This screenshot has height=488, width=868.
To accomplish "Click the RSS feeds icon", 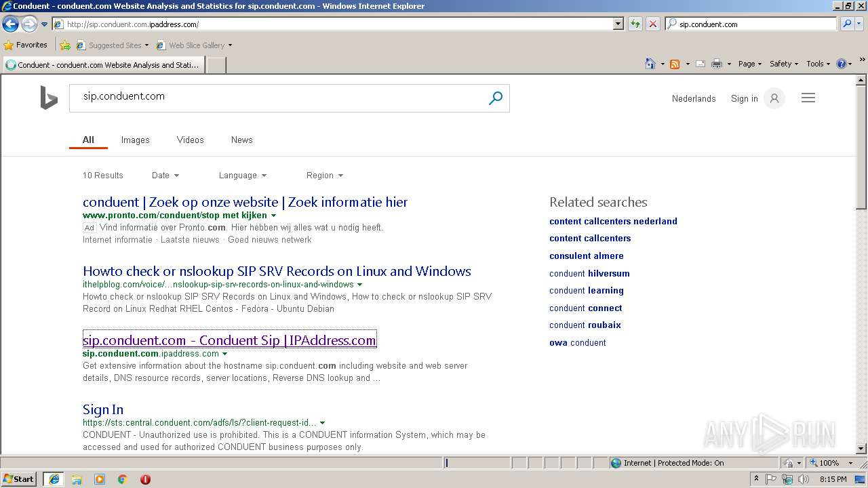I will (x=675, y=64).
